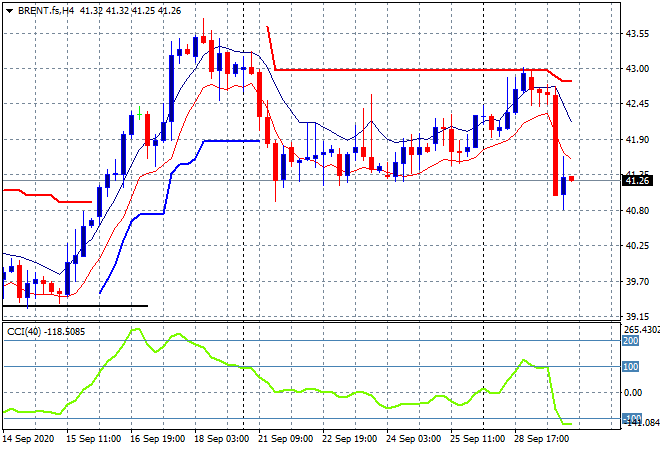
Task: Click the CCI 0.00 level label
Action: 633,393
